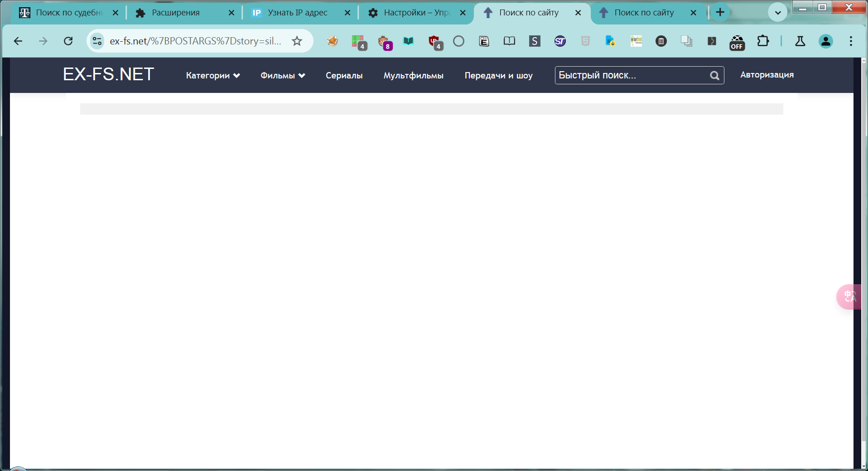Go to Сериалы section

(344, 76)
